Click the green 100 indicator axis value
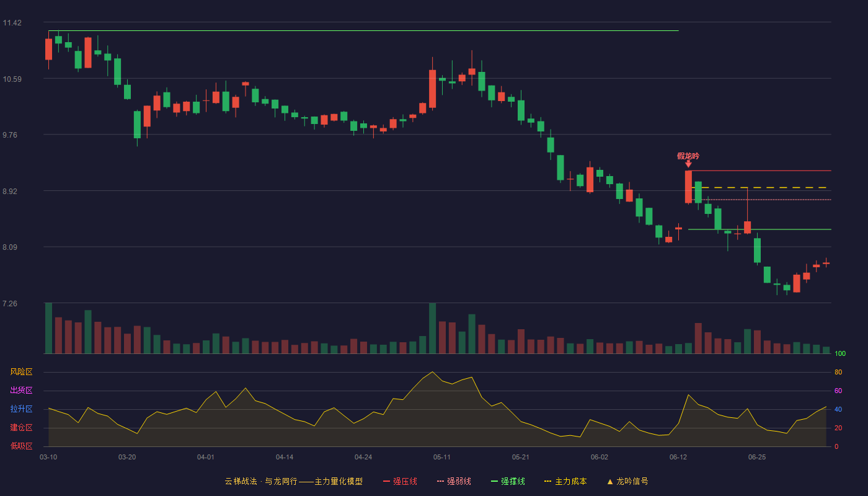Viewport: 868px width, 496px height. pos(840,353)
